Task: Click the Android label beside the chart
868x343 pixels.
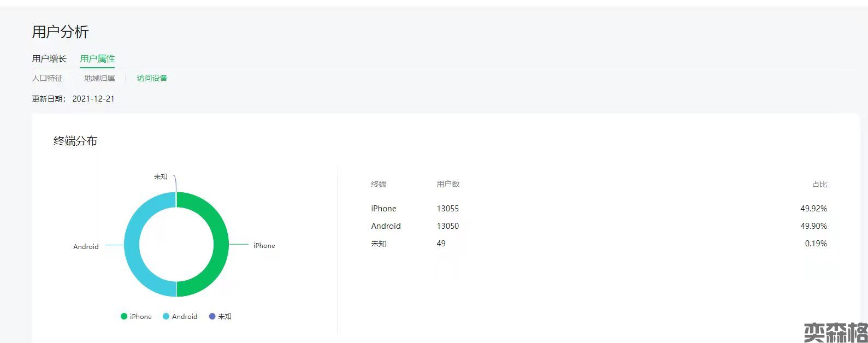Action: coord(86,246)
